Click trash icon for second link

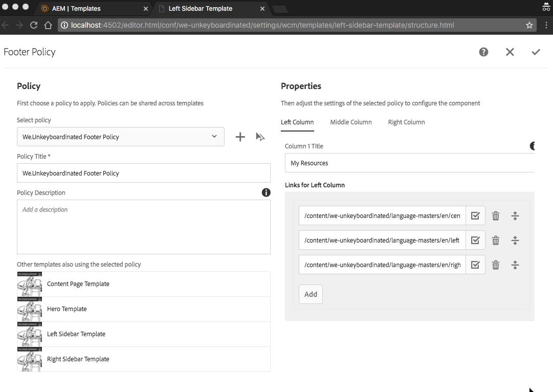coord(495,240)
